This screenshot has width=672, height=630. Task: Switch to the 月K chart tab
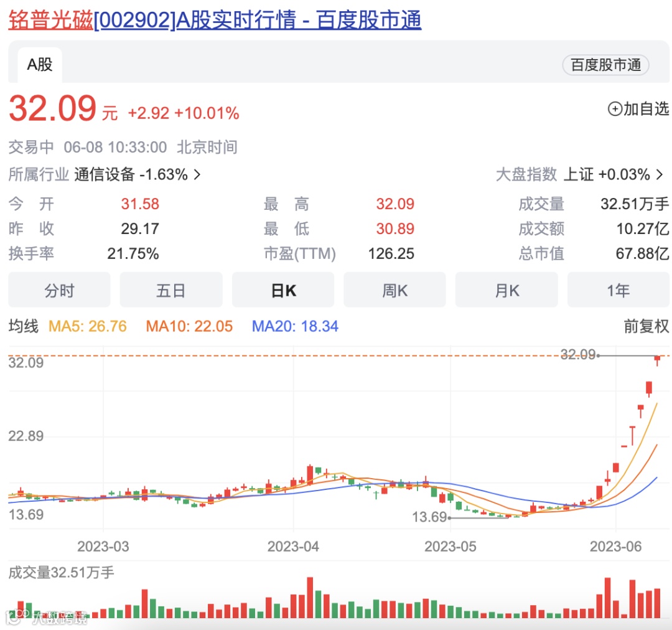pyautogui.click(x=506, y=290)
